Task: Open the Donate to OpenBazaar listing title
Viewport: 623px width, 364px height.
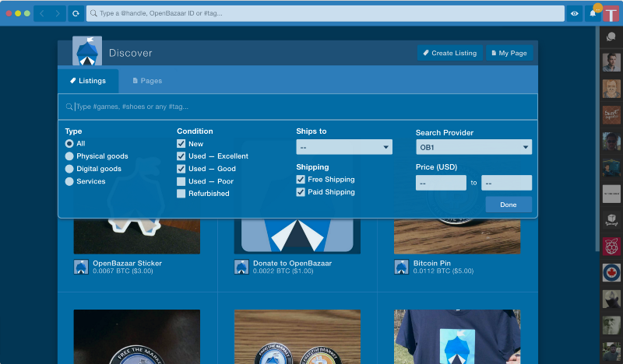Action: (x=293, y=263)
